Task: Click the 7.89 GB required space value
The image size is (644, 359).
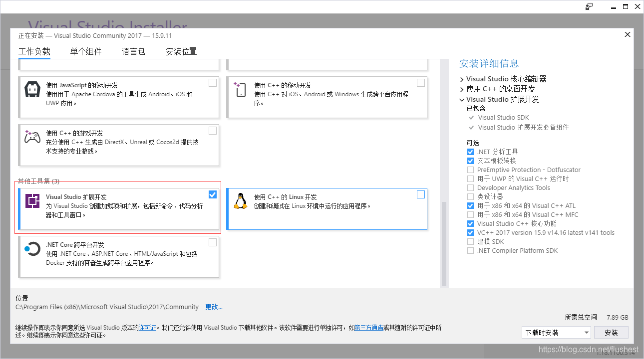Action: (618, 317)
